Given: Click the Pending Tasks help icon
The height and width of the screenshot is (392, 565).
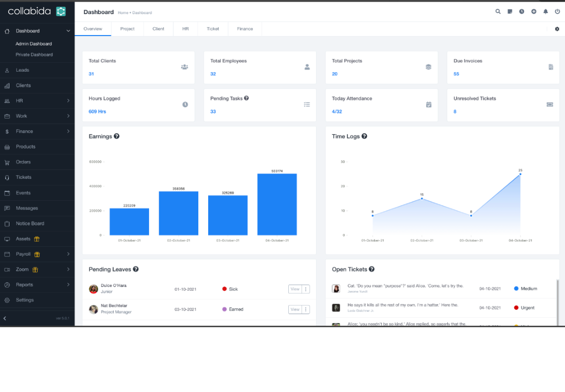Looking at the screenshot, I should click(x=246, y=98).
